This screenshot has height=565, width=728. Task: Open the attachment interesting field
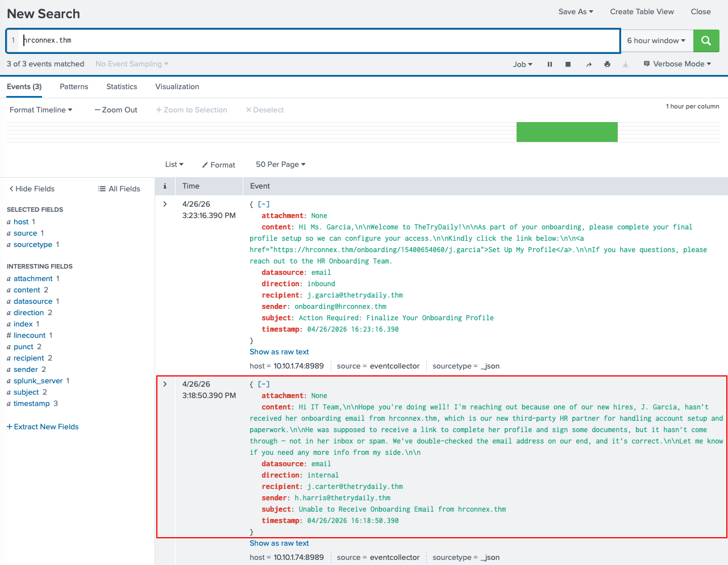pos(33,278)
